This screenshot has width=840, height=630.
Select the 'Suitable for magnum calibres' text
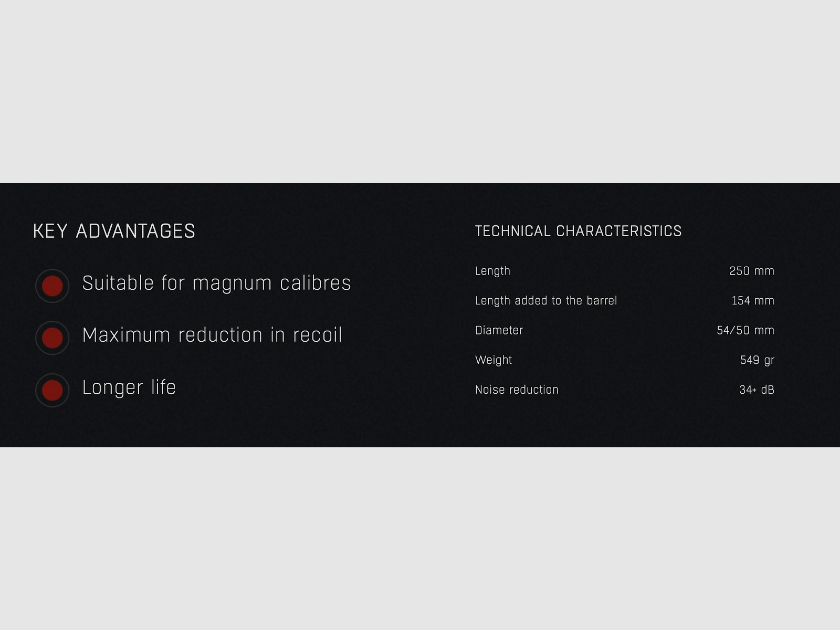(x=216, y=283)
